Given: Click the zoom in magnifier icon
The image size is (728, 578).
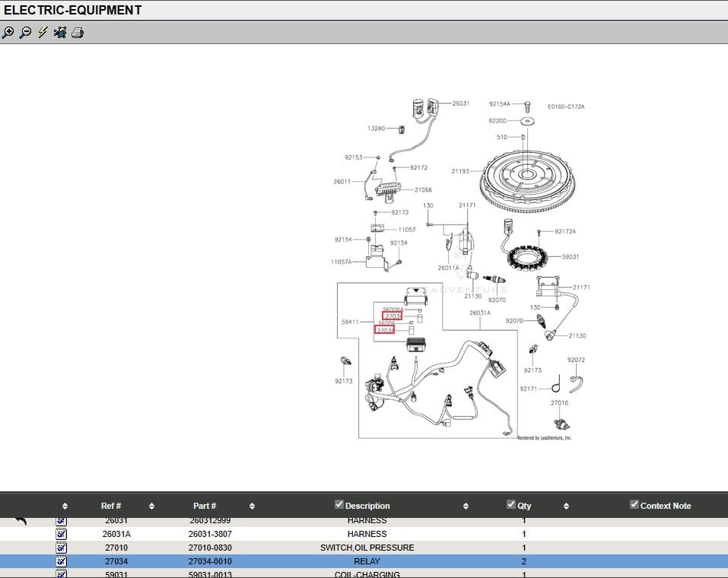Looking at the screenshot, I should [8, 33].
